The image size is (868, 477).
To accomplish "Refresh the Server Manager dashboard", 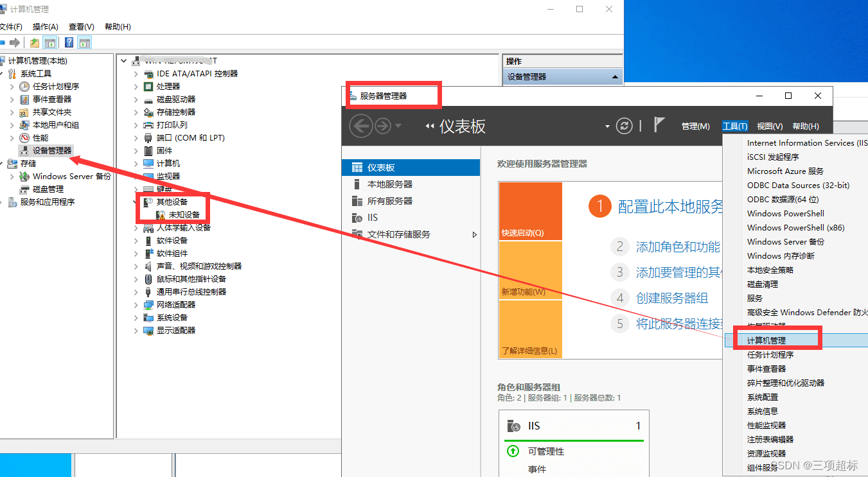I will (x=624, y=126).
